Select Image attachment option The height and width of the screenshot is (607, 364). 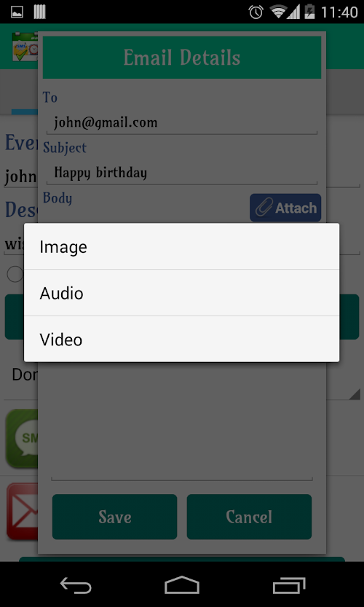181,246
